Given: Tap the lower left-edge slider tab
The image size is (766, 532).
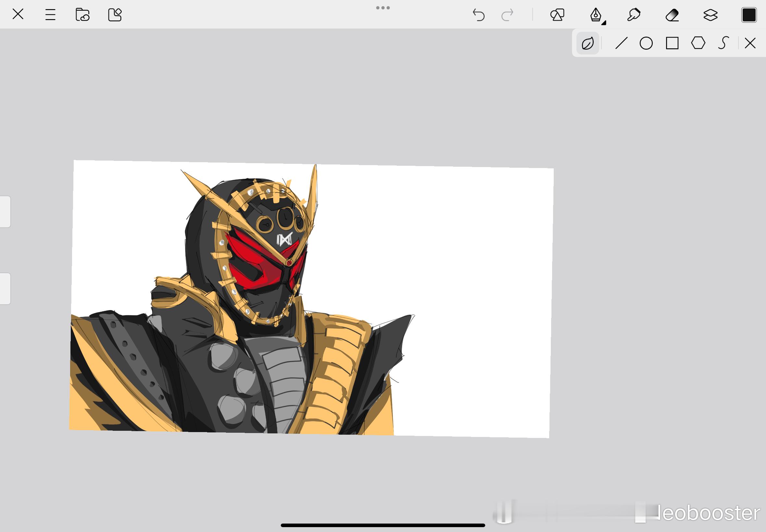Looking at the screenshot, I should click(5, 289).
